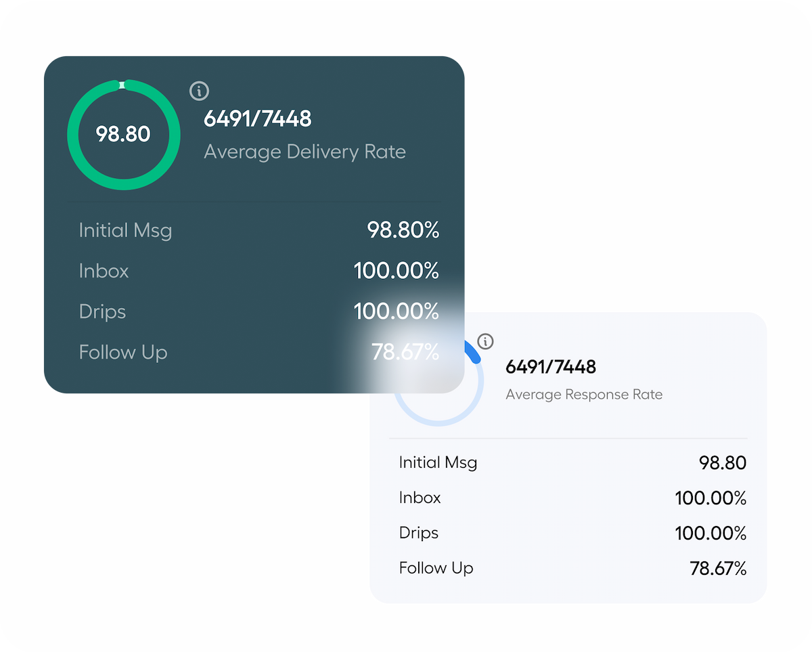
Task: Click info icon on Average Delivery Rate card
Action: (199, 91)
